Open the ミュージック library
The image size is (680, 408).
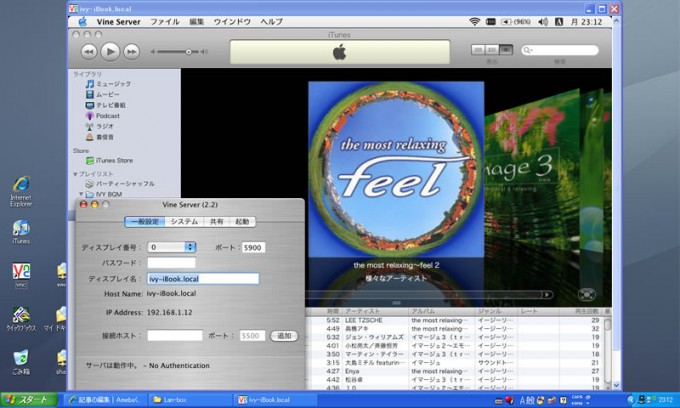(112, 84)
